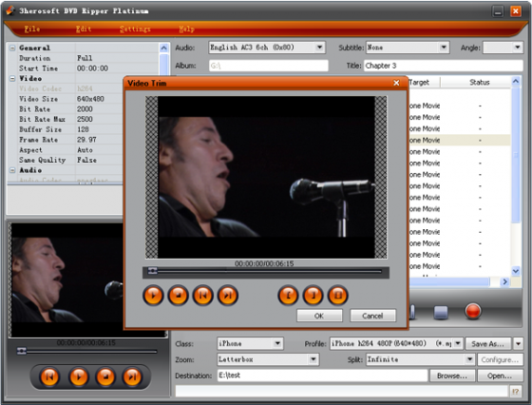
Task: Open the Class iPhone dropdown
Action: [x=277, y=343]
